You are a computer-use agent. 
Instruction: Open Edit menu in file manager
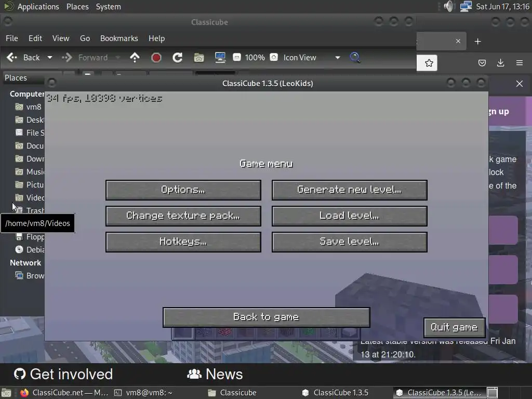click(35, 38)
